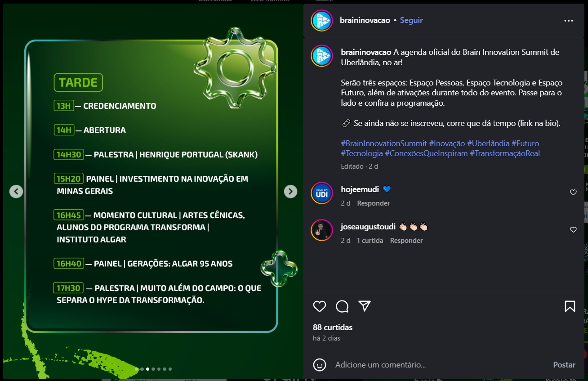This screenshot has height=381, width=588.
Task: Open hojeemudi's profile avatar
Action: (322, 193)
